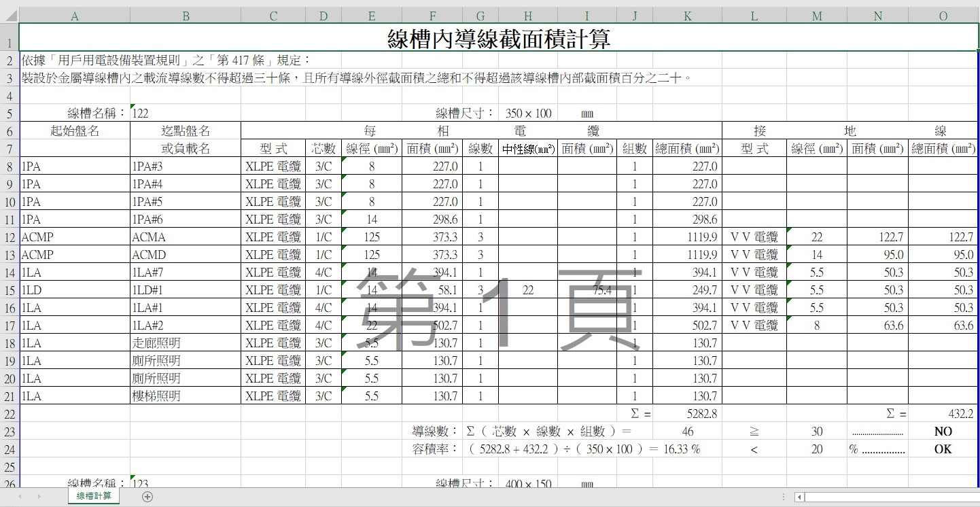The width and height of the screenshot is (980, 507).
Task: Select the trough name cell containing 122
Action: click(x=185, y=113)
